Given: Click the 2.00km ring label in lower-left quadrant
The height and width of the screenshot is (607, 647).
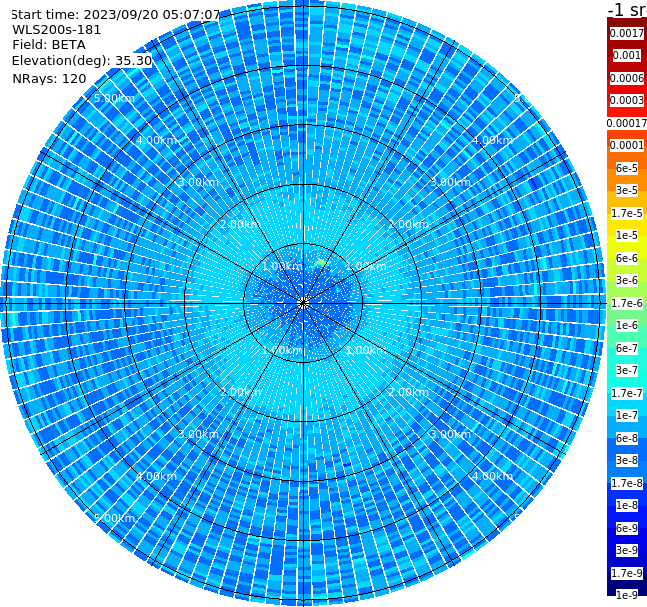Looking at the screenshot, I should pyautogui.click(x=241, y=392).
